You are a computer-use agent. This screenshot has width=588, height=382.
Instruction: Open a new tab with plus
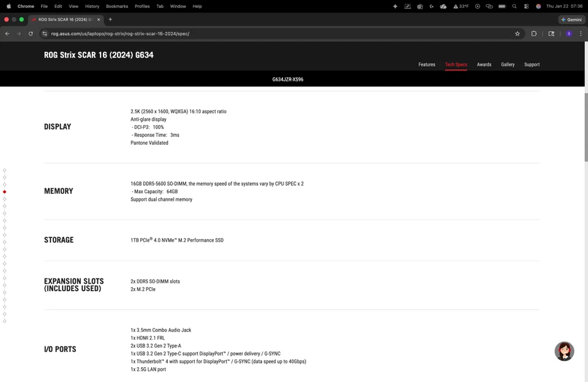coord(110,19)
